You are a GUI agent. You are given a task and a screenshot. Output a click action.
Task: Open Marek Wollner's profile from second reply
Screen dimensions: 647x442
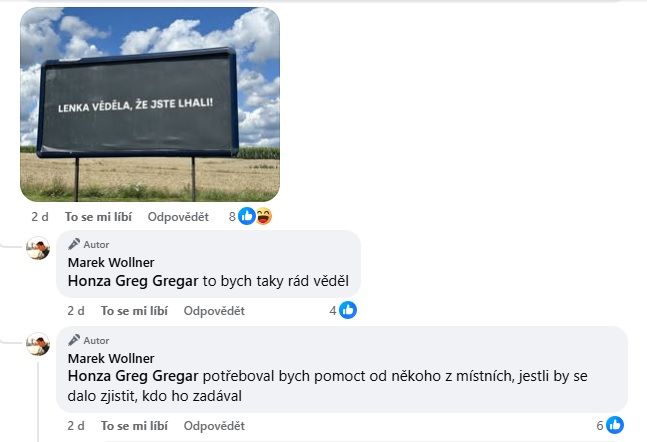pyautogui.click(x=111, y=358)
